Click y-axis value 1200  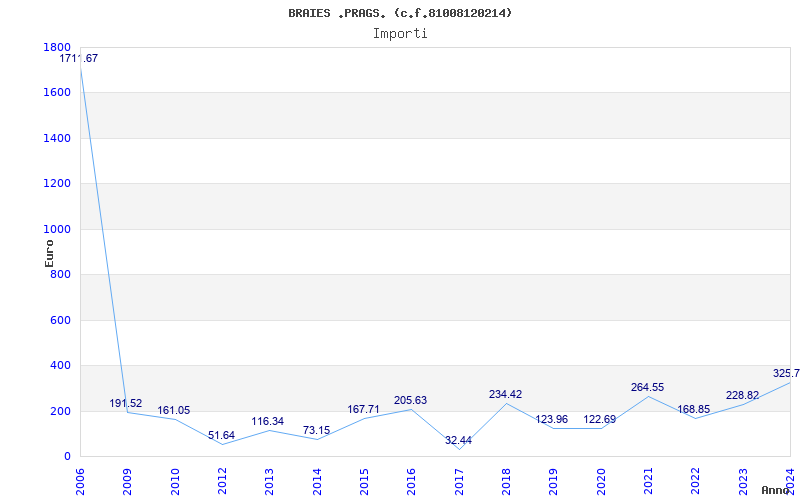57,184
